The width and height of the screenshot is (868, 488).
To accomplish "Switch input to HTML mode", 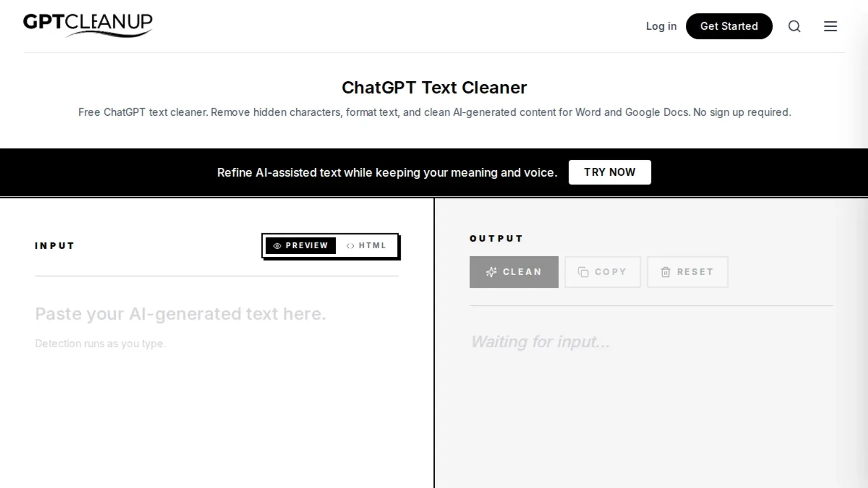I will coord(366,246).
